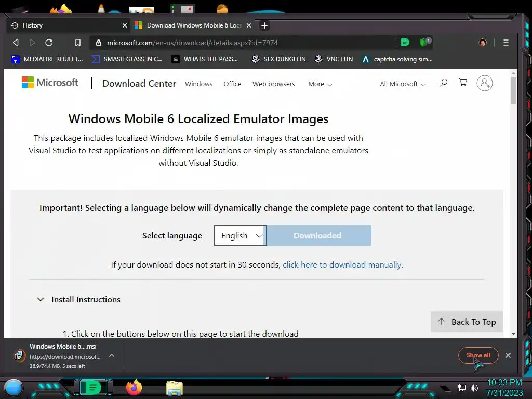Viewport: 532px width, 399px height.
Task: Click the sign-in account icon
Action: [485, 83]
